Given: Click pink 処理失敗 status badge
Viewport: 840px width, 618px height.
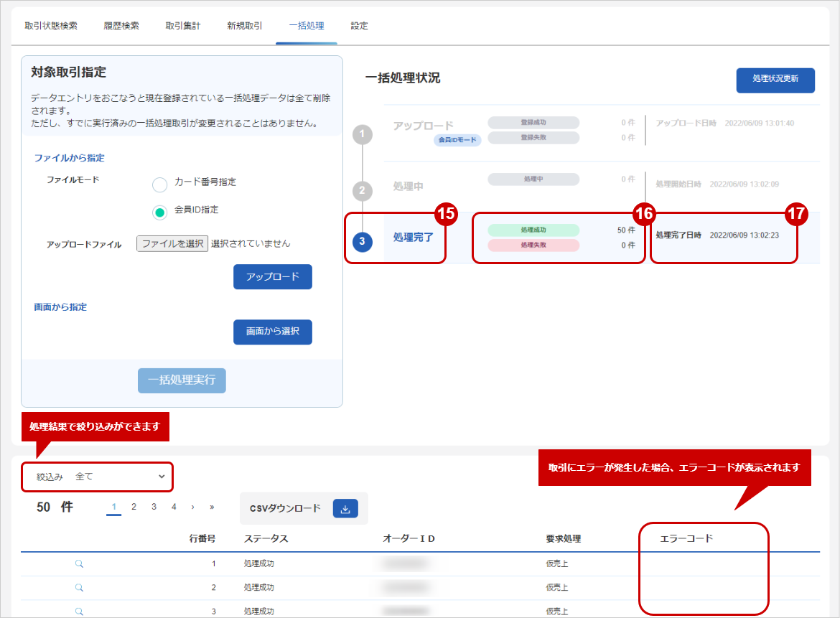Looking at the screenshot, I should [x=533, y=245].
